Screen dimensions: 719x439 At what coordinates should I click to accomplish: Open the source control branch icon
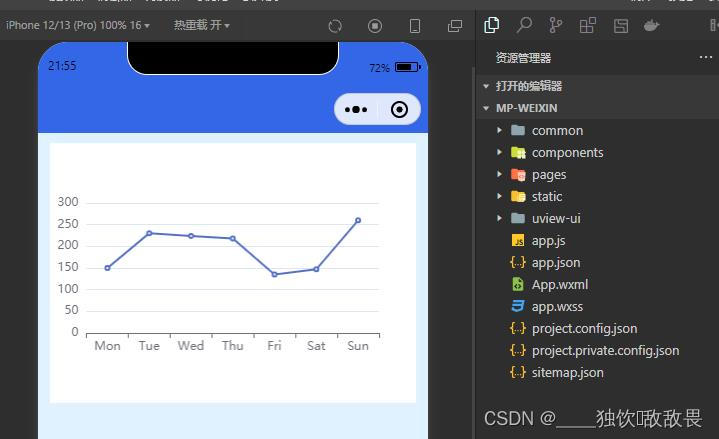pos(555,25)
